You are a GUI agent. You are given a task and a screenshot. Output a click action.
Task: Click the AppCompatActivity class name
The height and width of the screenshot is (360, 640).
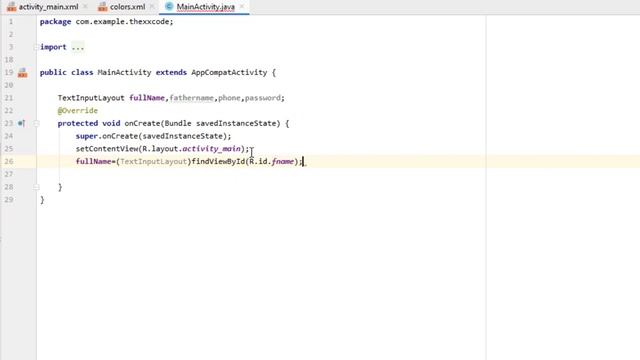[229, 73]
